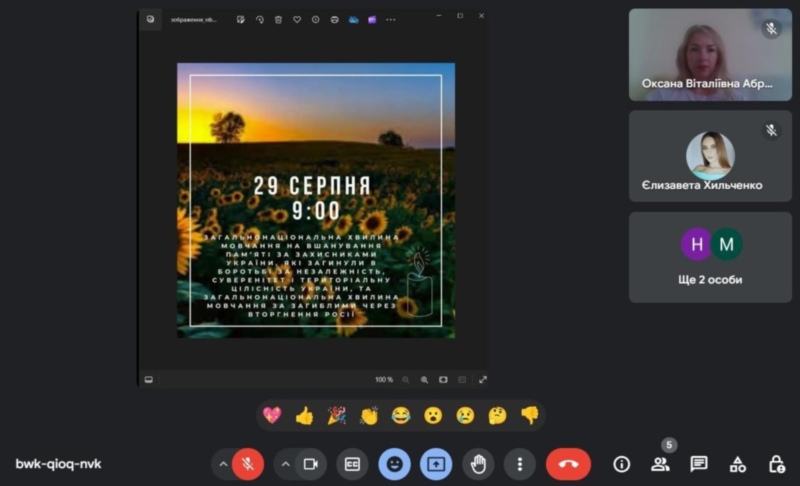The width and height of the screenshot is (800, 486).
Task: Show the participants list
Action: [660, 464]
